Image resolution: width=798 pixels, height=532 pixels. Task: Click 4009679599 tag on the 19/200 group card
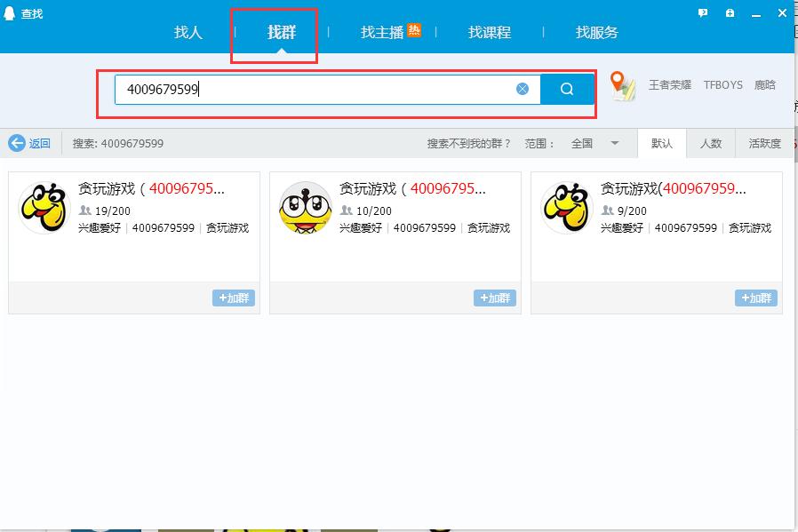pyautogui.click(x=164, y=228)
